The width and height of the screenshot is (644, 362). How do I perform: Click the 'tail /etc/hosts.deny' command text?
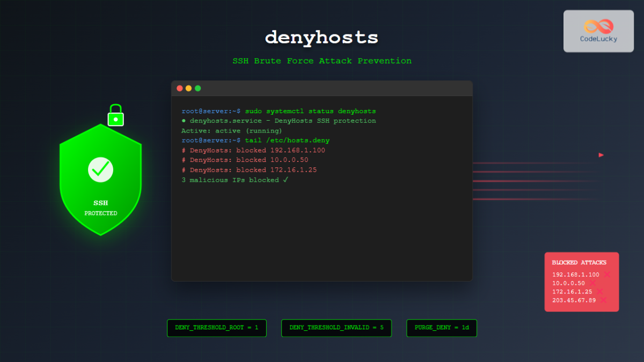pos(289,140)
